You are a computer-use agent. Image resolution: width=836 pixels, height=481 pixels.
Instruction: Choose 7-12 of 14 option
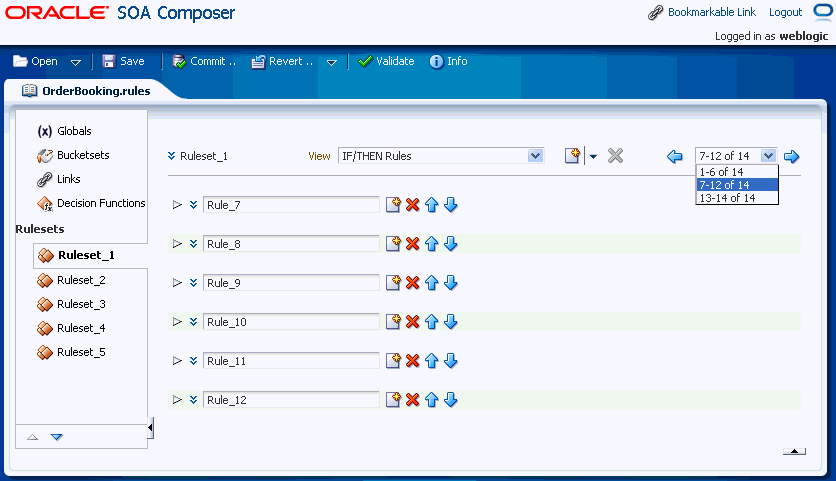(x=737, y=185)
